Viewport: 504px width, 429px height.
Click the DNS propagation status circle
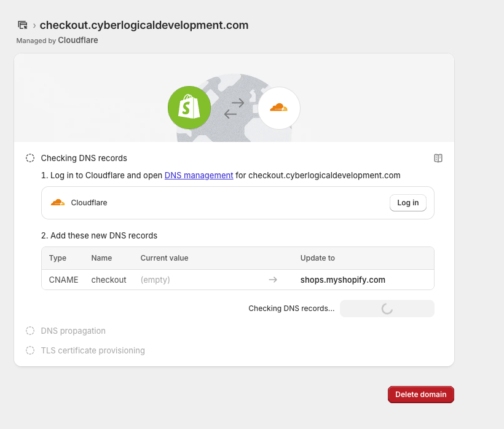tap(30, 331)
